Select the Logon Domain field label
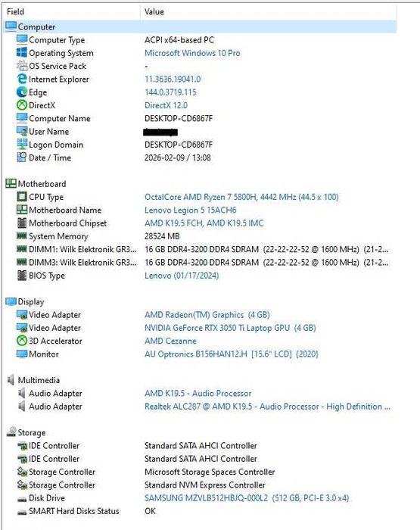The width and height of the screenshot is (420, 530). tap(56, 145)
